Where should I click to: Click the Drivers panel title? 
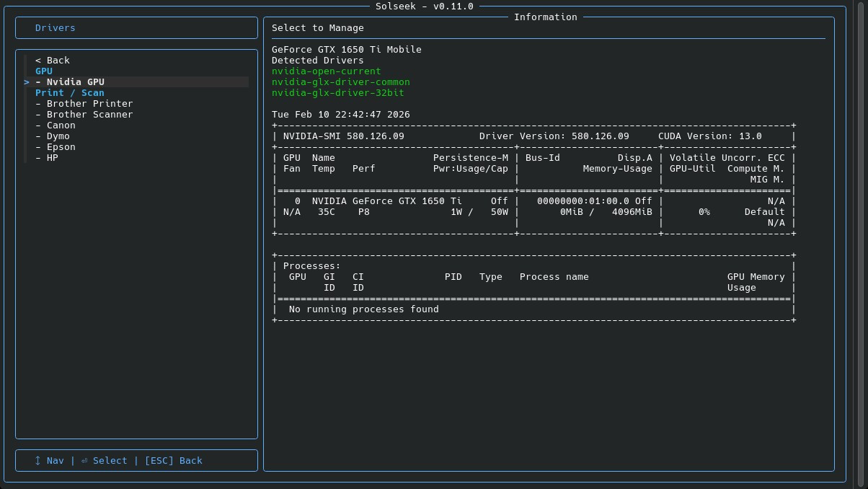click(x=55, y=28)
